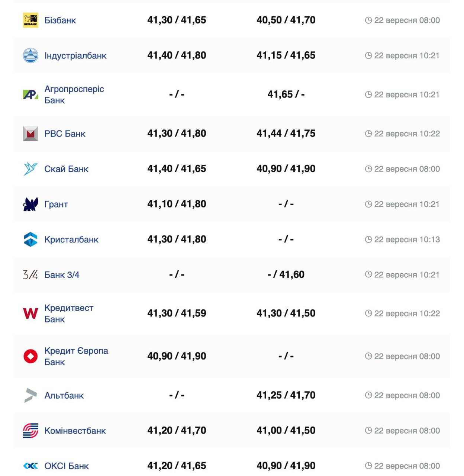Click the Скай Банк bird logo
The height and width of the screenshot is (476, 464).
coord(30,169)
